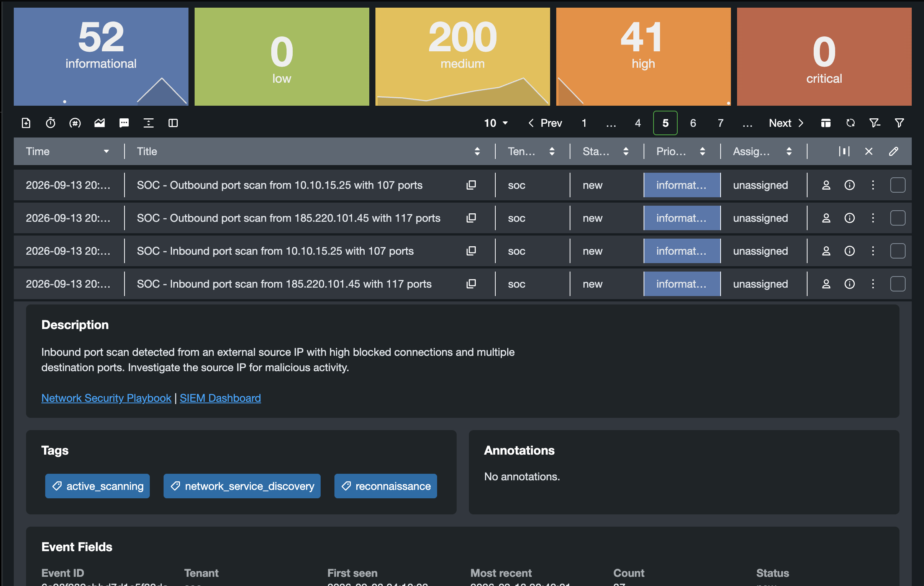Copy title of Inbound 185.220.101.45 scan row
The width and height of the screenshot is (924, 586).
[471, 284]
